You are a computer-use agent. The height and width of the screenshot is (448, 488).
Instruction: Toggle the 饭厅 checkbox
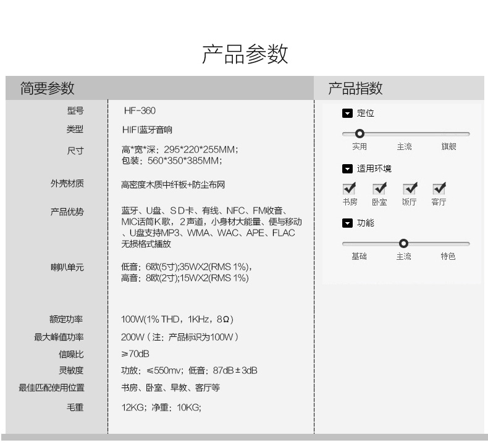pyautogui.click(x=409, y=188)
